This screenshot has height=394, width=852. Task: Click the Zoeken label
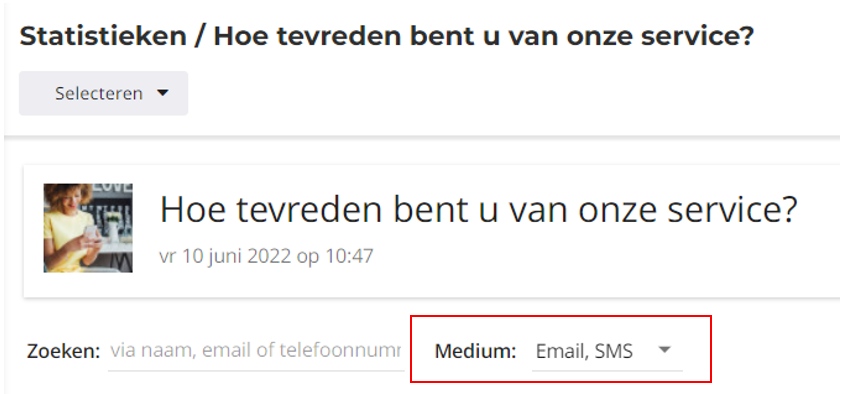(x=64, y=351)
